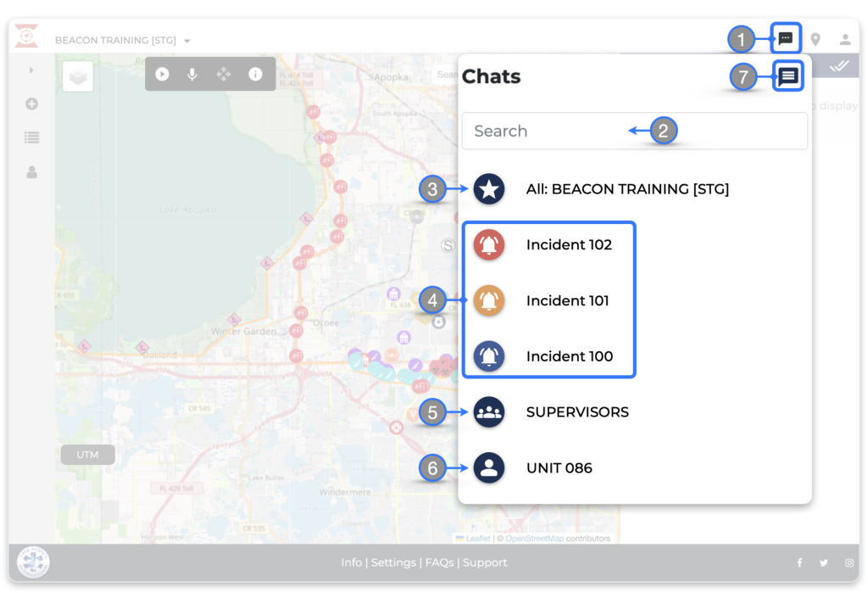The width and height of the screenshot is (868, 593).
Task: Open the Settings footer link
Action: click(393, 562)
